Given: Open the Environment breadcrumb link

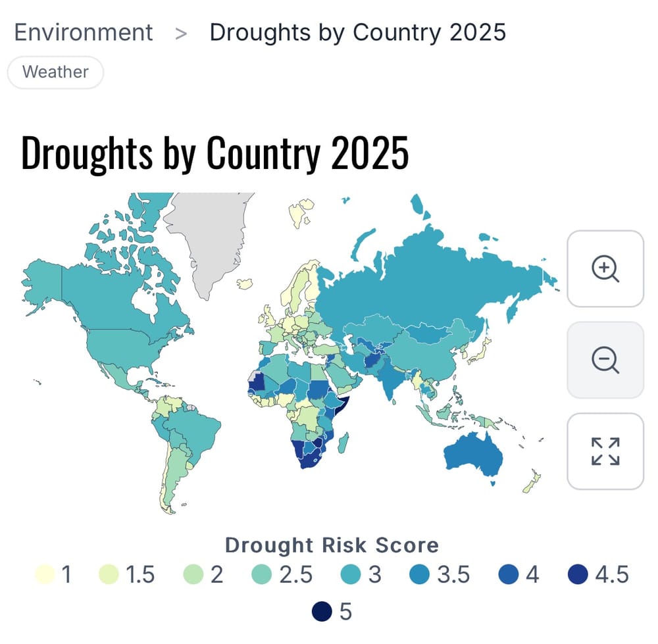Looking at the screenshot, I should coord(83,32).
